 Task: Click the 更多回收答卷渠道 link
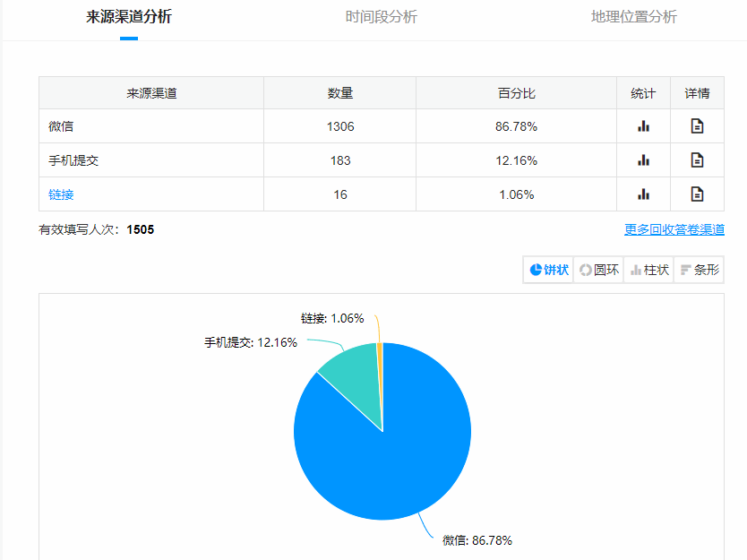[x=674, y=229]
